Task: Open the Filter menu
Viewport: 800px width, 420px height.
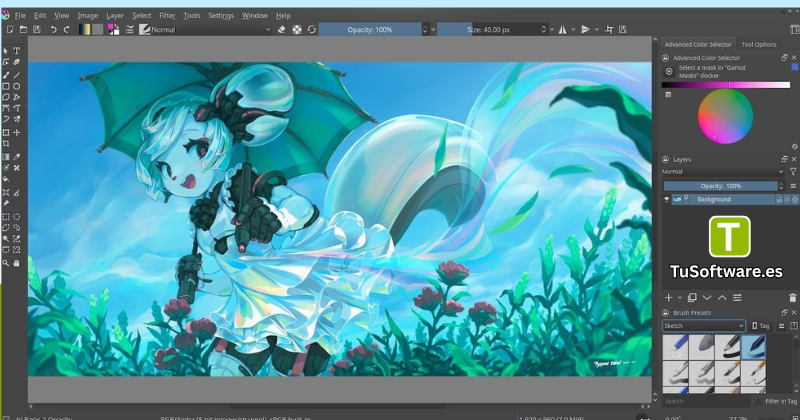Action: 167,15
